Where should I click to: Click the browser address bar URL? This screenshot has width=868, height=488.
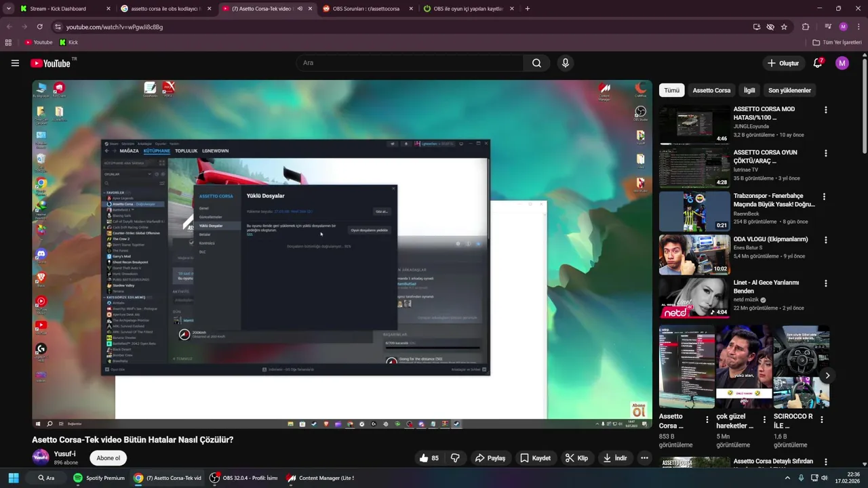point(115,27)
